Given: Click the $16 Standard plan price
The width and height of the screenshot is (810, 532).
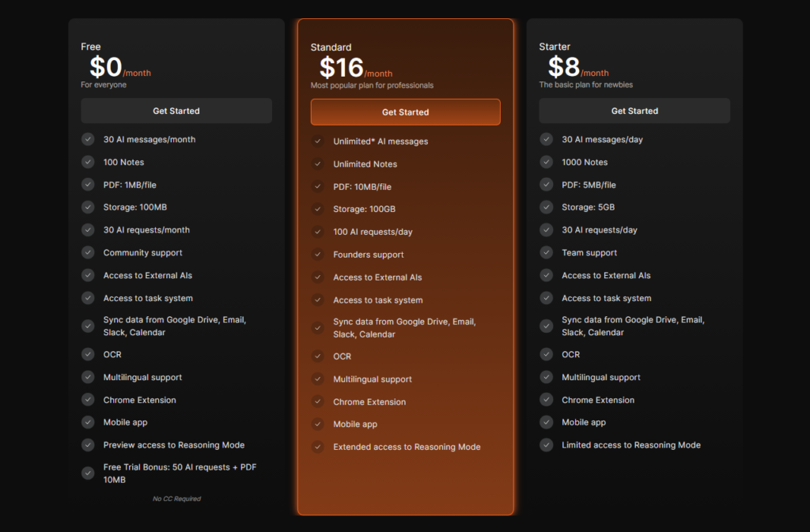Looking at the screenshot, I should point(342,67).
